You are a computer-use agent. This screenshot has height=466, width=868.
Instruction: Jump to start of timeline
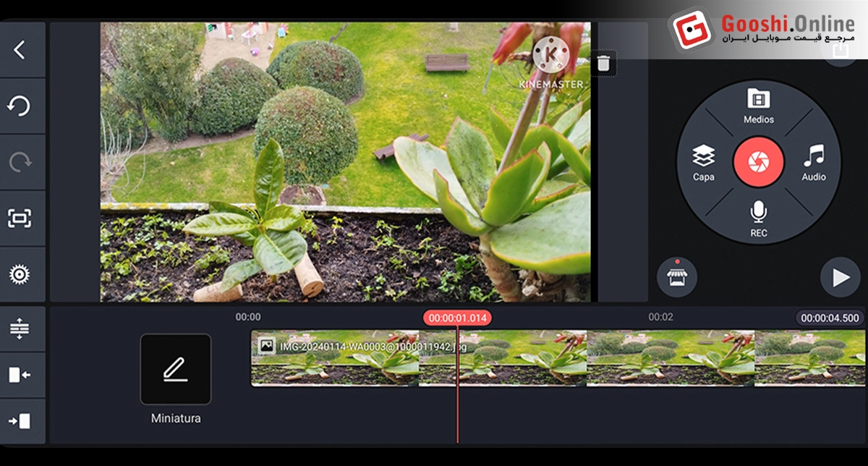point(20,375)
